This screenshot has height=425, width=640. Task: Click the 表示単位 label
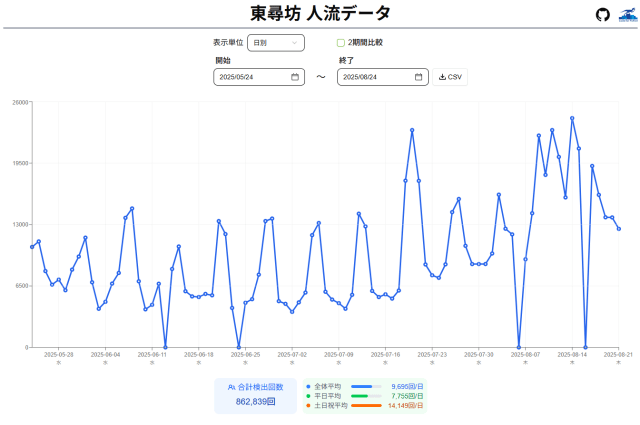228,42
